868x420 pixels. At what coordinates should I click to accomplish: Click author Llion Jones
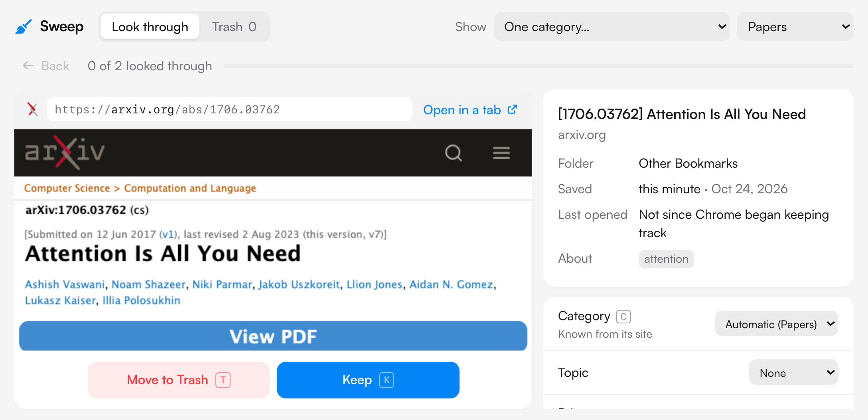coord(375,284)
